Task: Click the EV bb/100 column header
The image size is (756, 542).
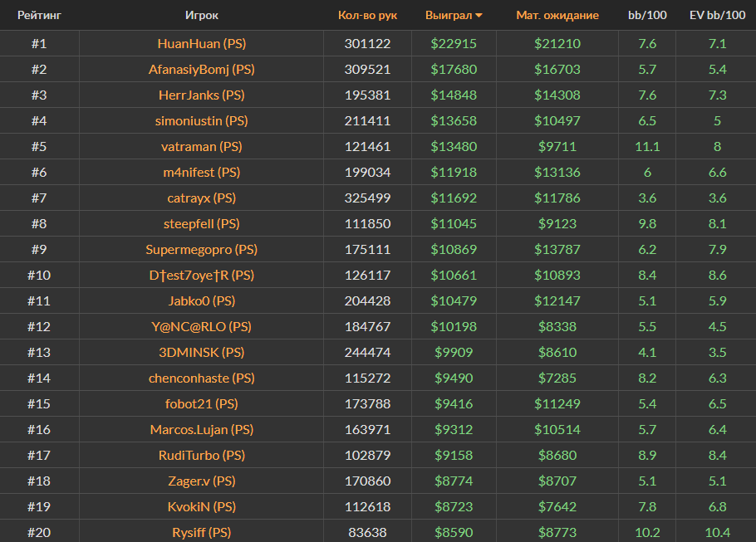Action: pyautogui.click(x=717, y=15)
